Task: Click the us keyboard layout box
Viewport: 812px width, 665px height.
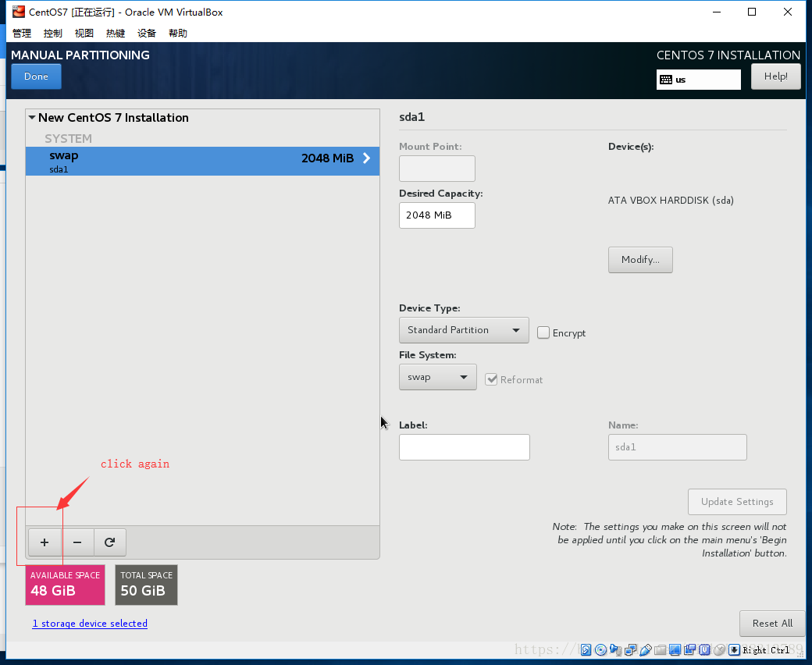Action: click(699, 80)
